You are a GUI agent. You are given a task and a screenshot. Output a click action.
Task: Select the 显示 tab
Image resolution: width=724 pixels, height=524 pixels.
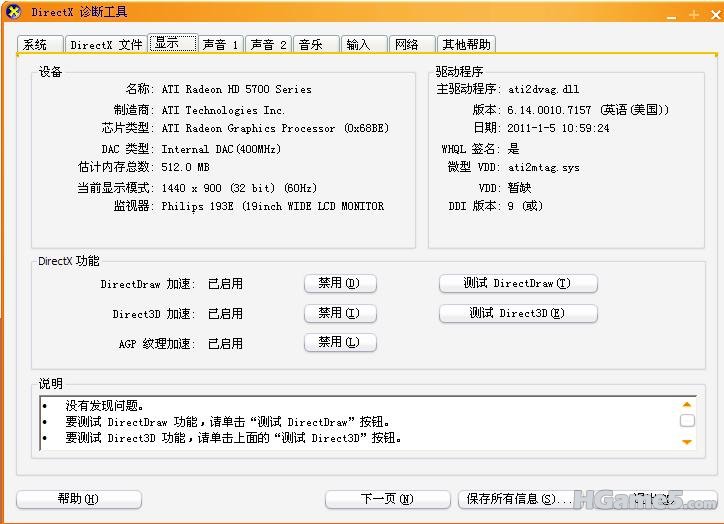click(173, 43)
